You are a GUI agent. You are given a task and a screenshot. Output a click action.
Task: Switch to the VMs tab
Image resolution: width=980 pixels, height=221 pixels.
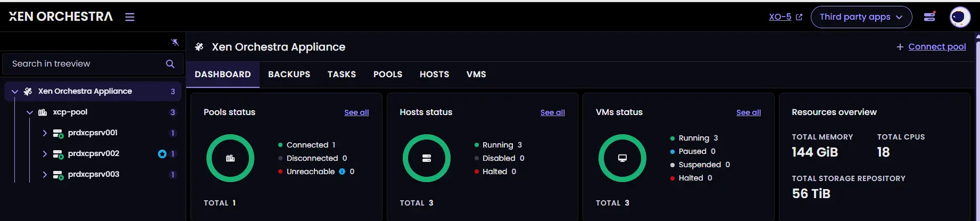476,75
